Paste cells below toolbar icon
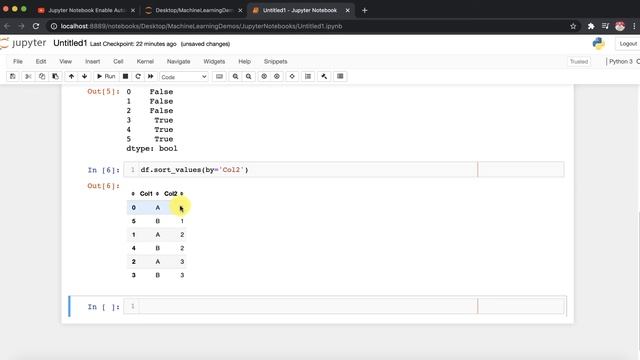Screen dimensions: 640x360 pyautogui.click(x=55, y=76)
